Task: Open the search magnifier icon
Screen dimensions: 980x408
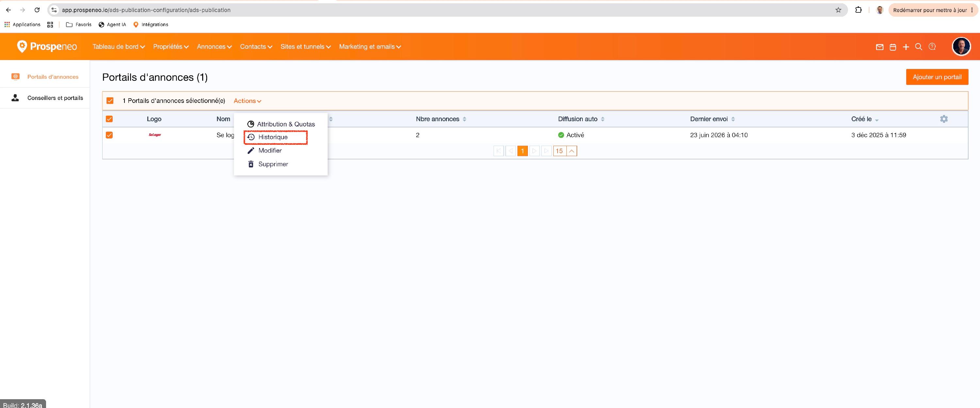Action: 918,47
